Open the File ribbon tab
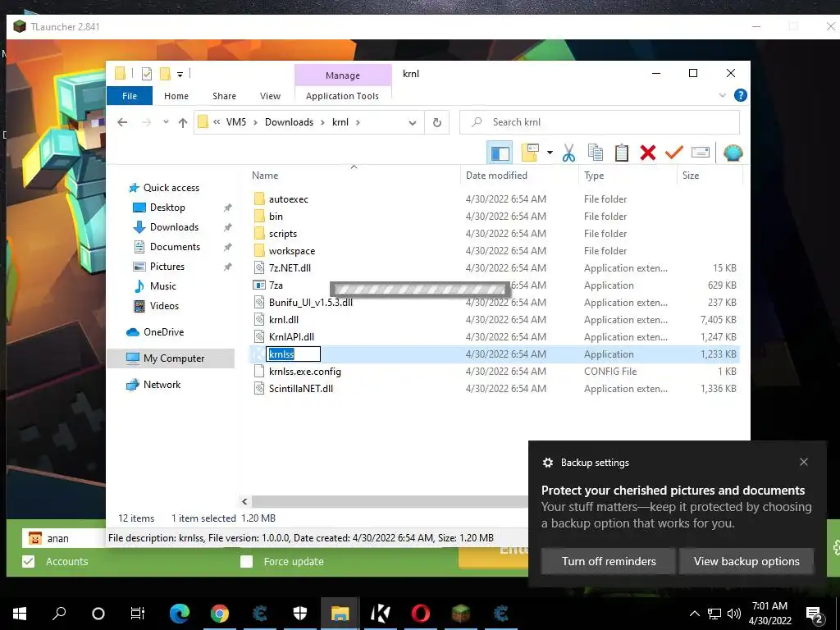Image resolution: width=840 pixels, height=630 pixels. point(130,96)
